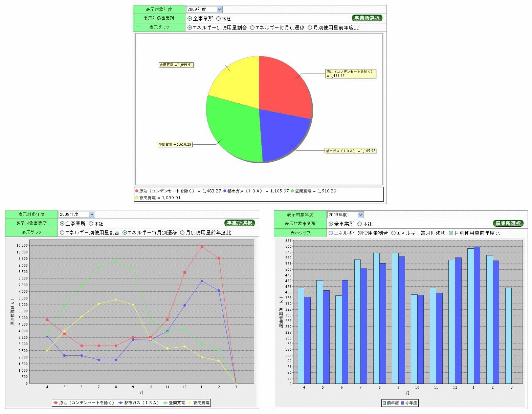Click the 表示対象事業所 label in bar chart panel
532x414 pixels.
300,224
